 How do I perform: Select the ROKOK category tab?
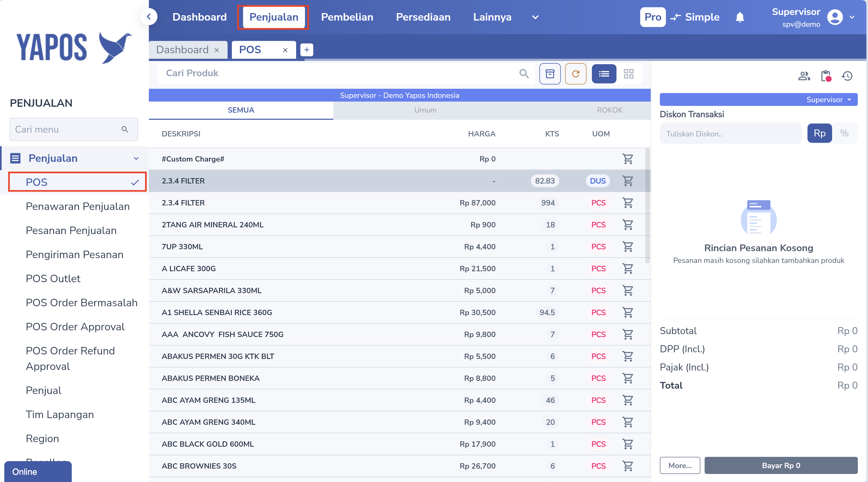[610, 110]
